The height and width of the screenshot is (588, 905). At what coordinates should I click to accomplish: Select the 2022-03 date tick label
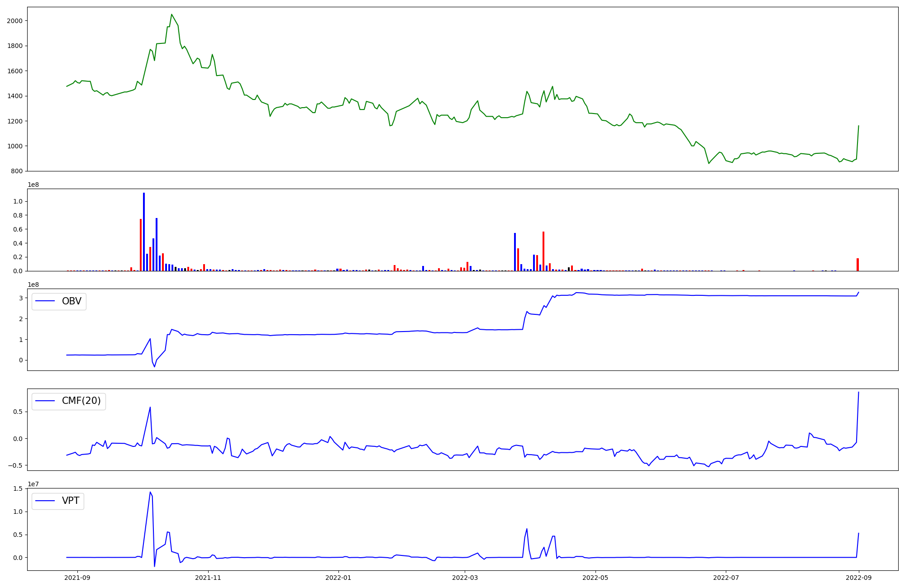click(465, 578)
